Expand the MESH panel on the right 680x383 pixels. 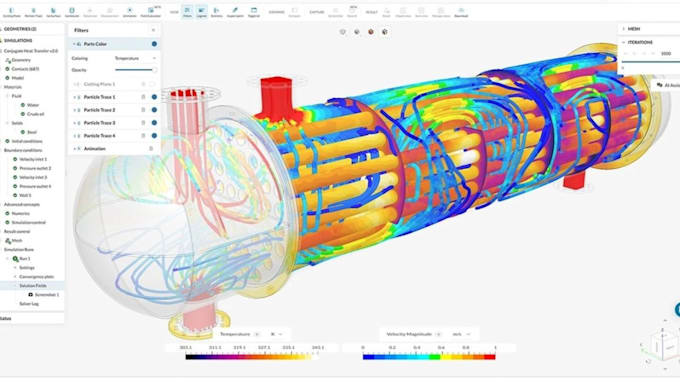(x=623, y=29)
